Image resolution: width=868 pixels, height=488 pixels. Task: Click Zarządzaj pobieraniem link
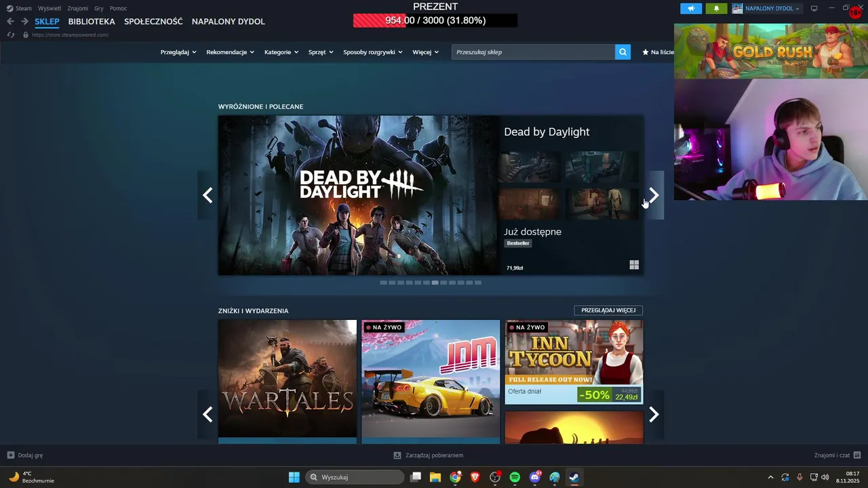pyautogui.click(x=434, y=455)
